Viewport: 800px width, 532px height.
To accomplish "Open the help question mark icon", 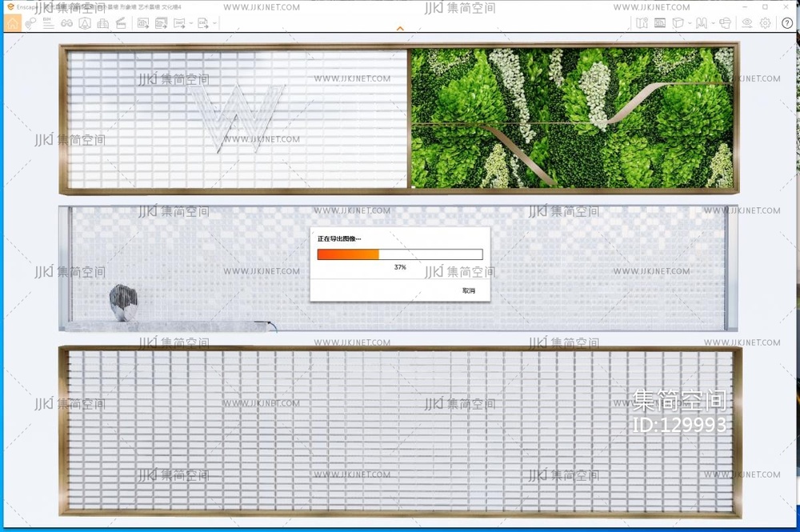I will [786, 23].
